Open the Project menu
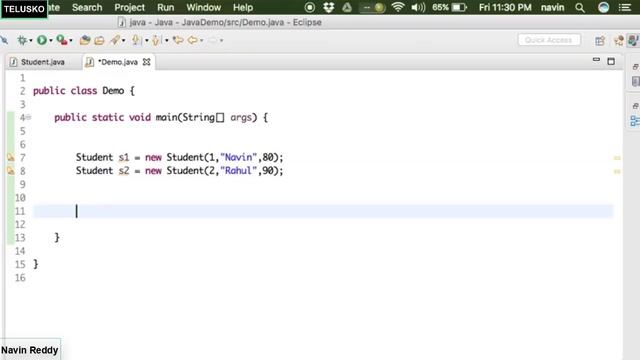 pyautogui.click(x=129, y=7)
